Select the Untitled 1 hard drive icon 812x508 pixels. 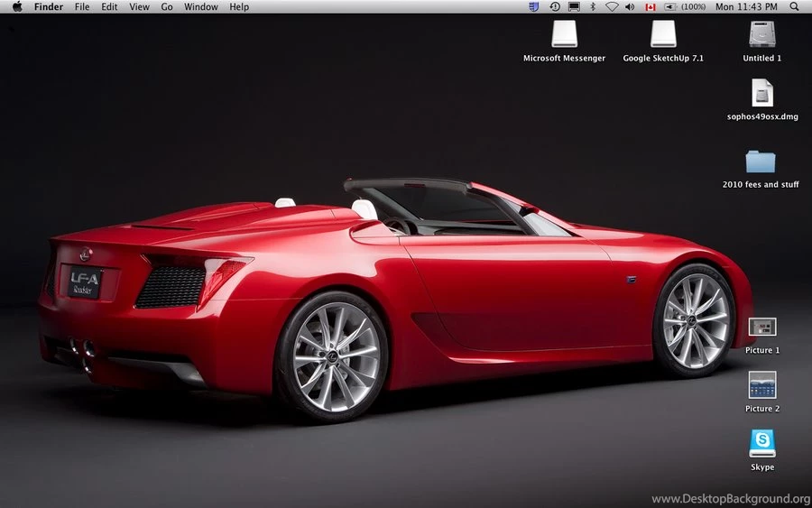tap(762, 34)
